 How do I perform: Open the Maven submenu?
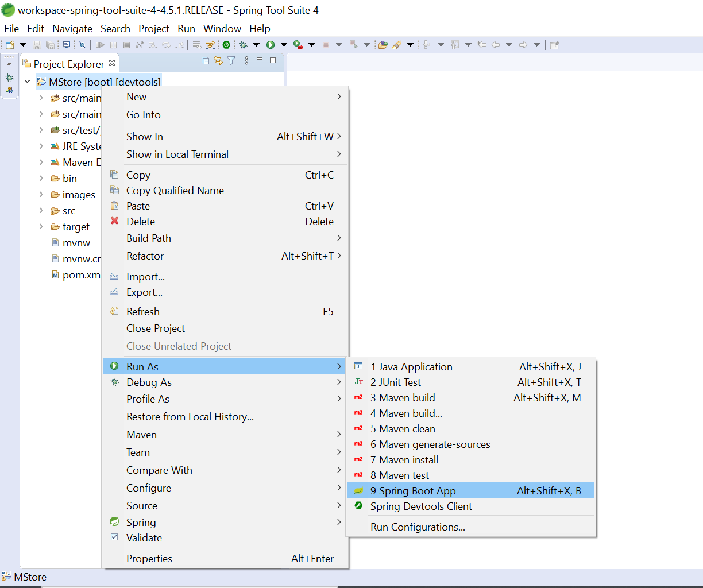point(225,434)
